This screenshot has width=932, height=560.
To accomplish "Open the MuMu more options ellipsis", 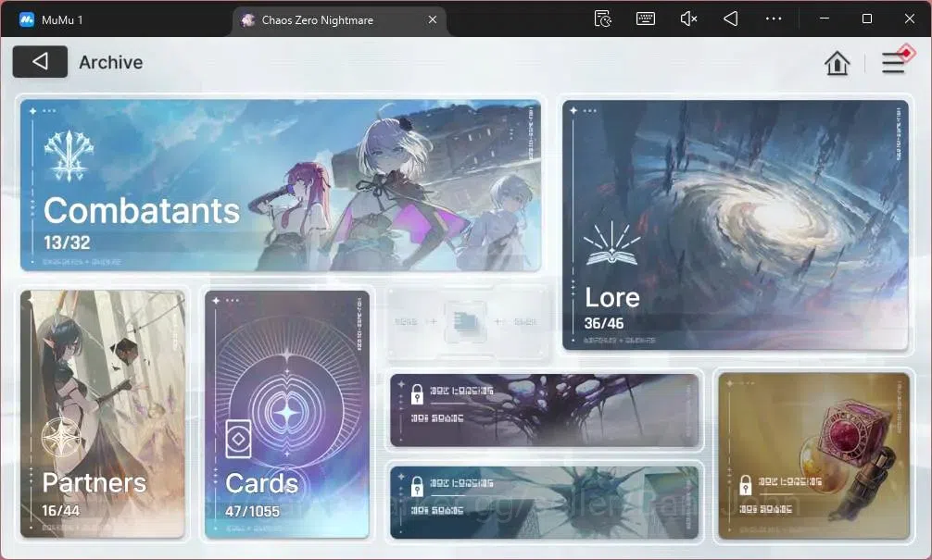I will [x=774, y=19].
